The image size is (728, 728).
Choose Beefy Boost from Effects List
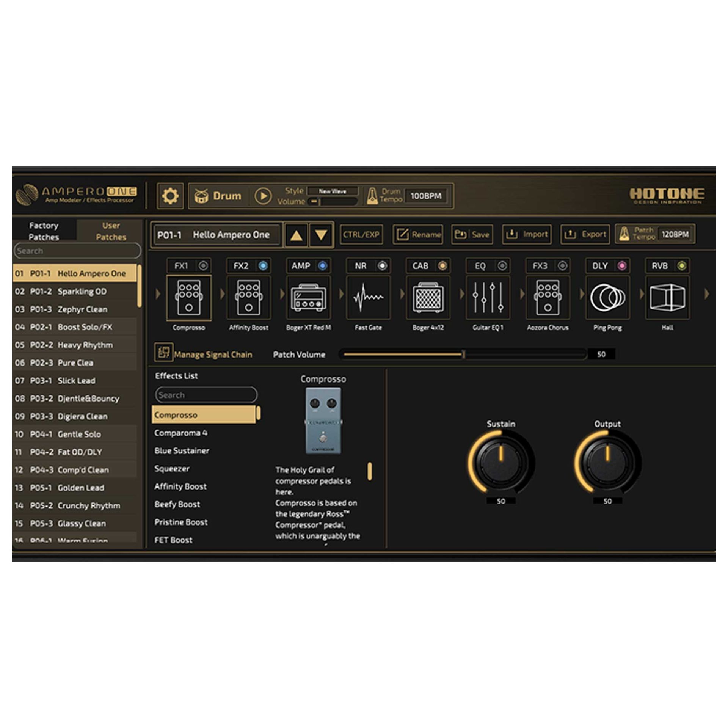pyautogui.click(x=204, y=504)
